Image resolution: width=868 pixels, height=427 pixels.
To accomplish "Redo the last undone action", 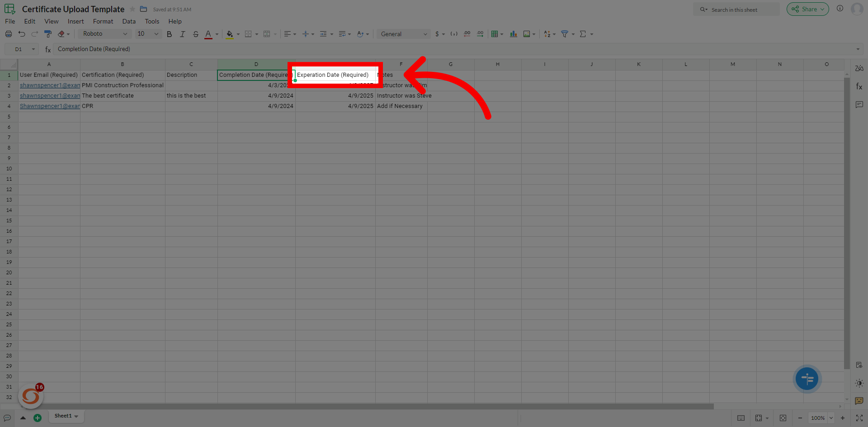I will [35, 34].
